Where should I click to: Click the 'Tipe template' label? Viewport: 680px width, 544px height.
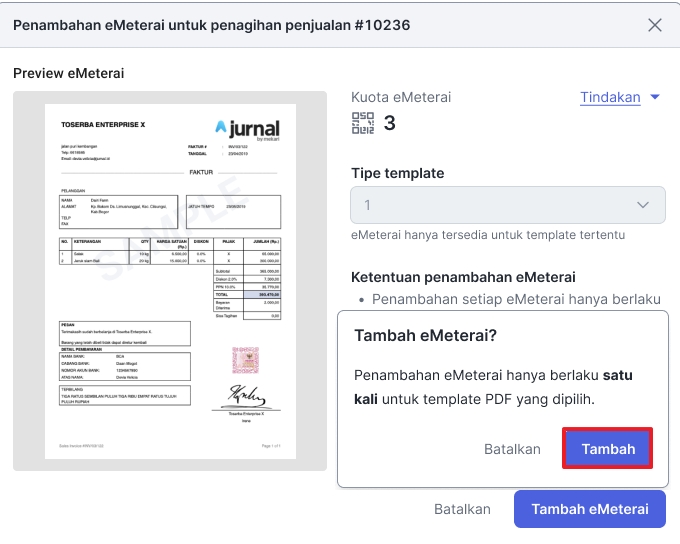398,173
